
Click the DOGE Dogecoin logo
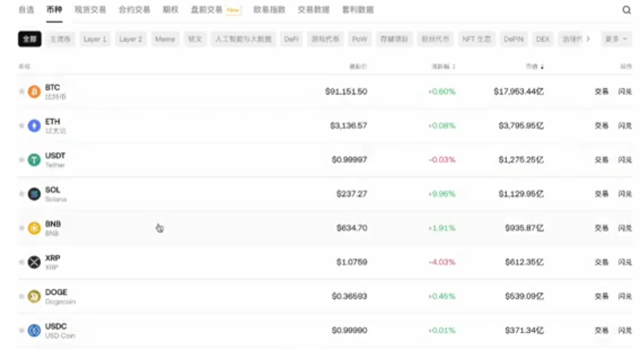[34, 296]
